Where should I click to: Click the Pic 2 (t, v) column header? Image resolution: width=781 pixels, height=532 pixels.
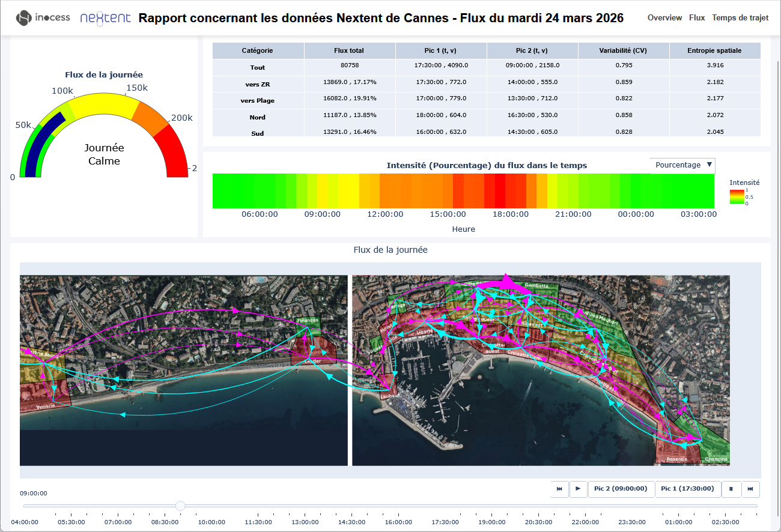point(532,50)
